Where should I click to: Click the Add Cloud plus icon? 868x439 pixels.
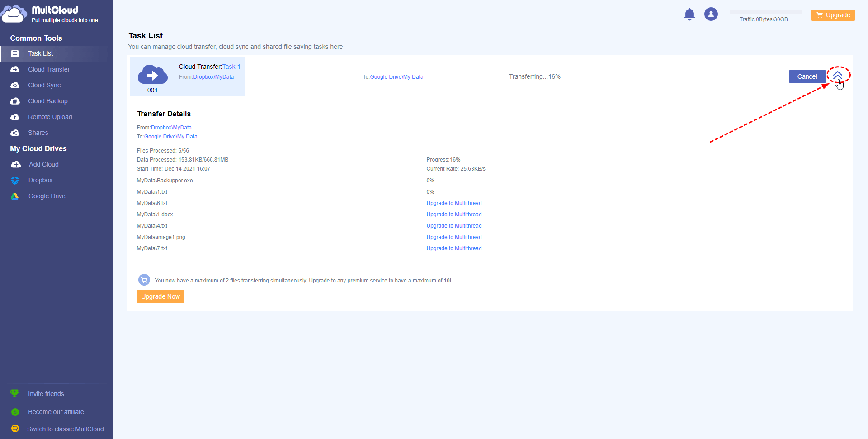(x=16, y=164)
